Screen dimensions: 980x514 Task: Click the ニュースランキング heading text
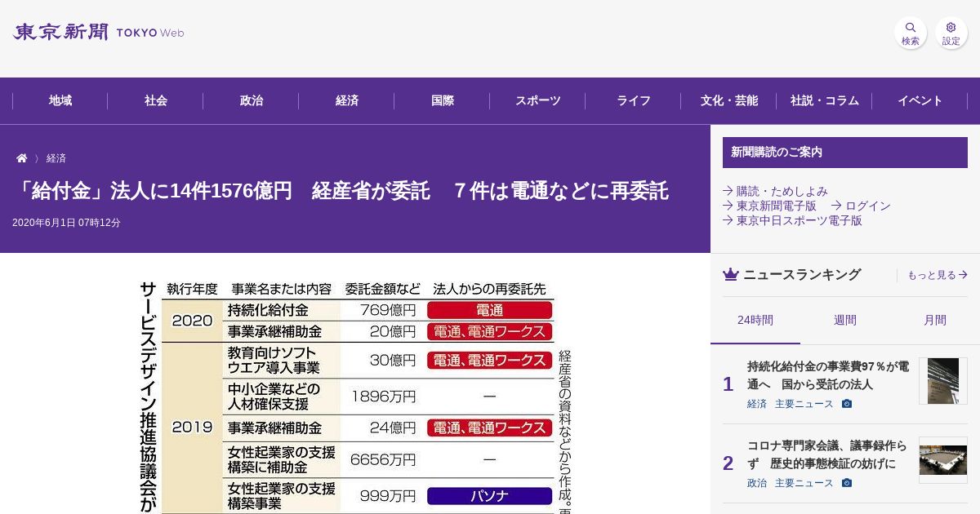point(802,275)
